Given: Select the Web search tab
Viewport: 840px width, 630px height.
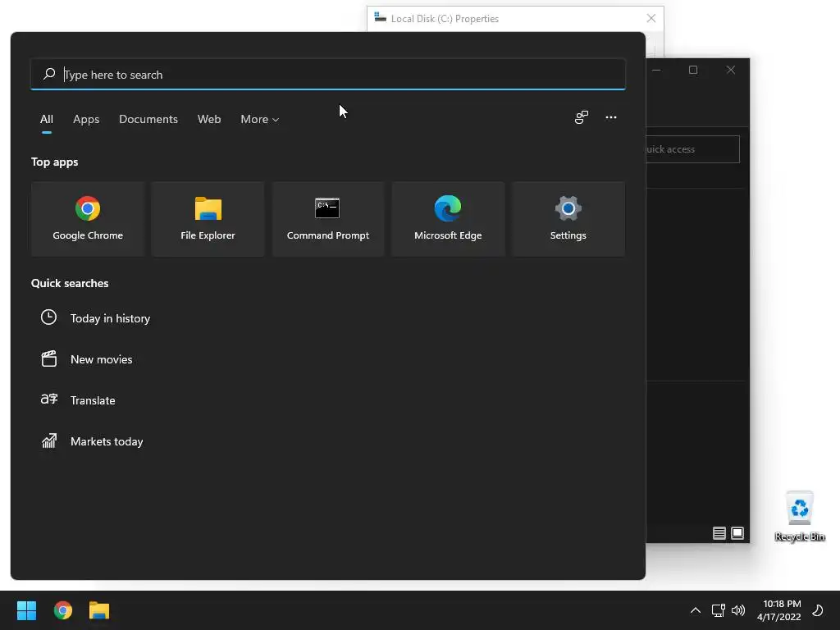Looking at the screenshot, I should click(x=209, y=120).
